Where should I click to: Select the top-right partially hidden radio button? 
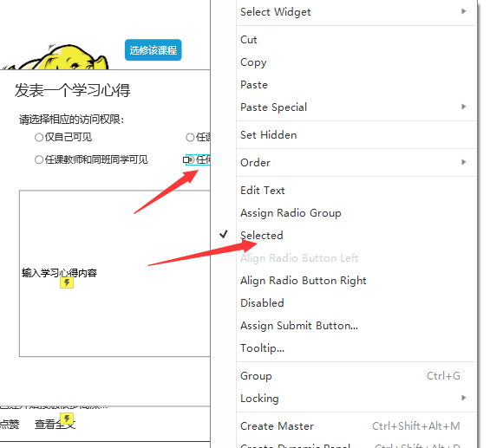[190, 138]
